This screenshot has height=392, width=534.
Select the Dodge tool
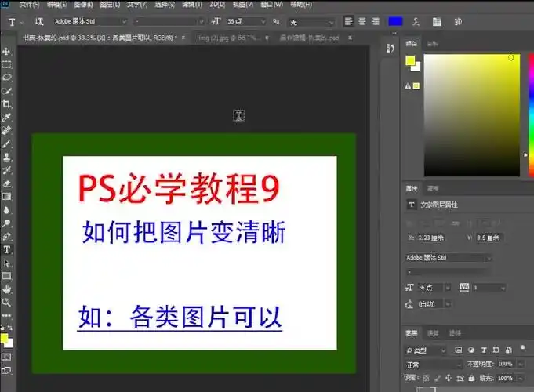point(6,223)
